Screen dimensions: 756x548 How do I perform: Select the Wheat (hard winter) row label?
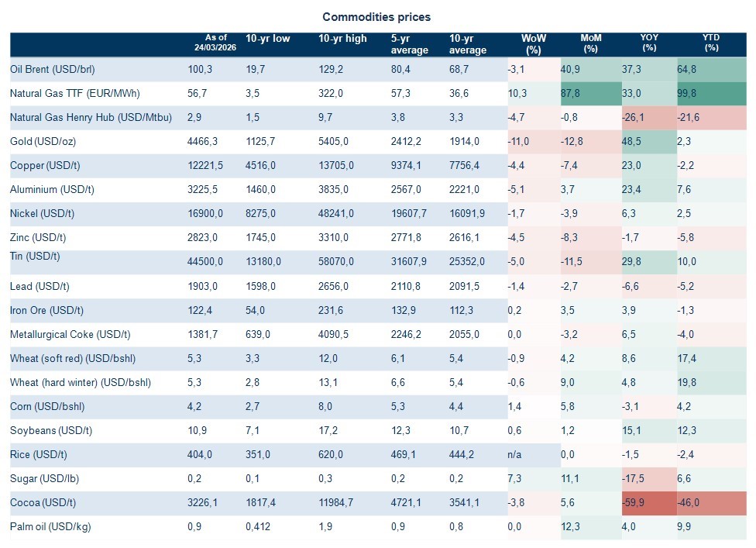coord(80,382)
